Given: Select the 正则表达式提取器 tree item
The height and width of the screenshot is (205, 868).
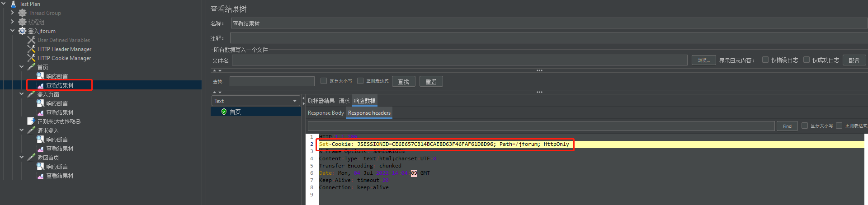Looking at the screenshot, I should tap(59, 121).
